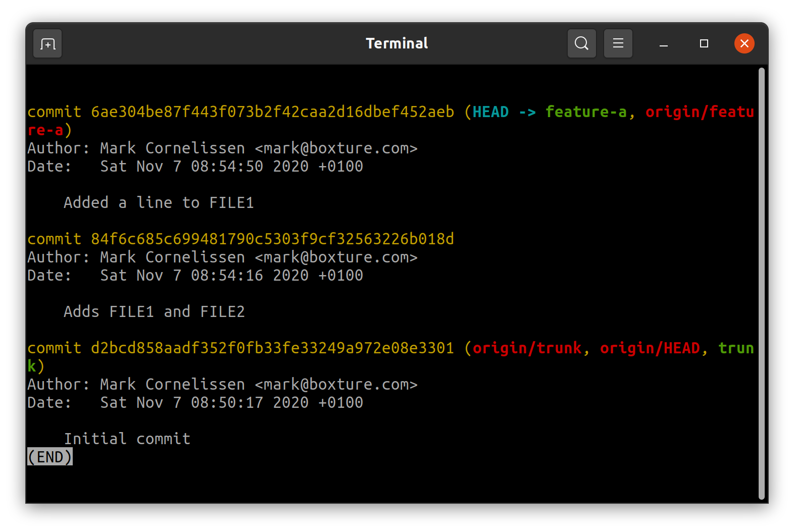Click the "Initial commit" message text
The height and width of the screenshot is (532, 794).
pos(127,439)
